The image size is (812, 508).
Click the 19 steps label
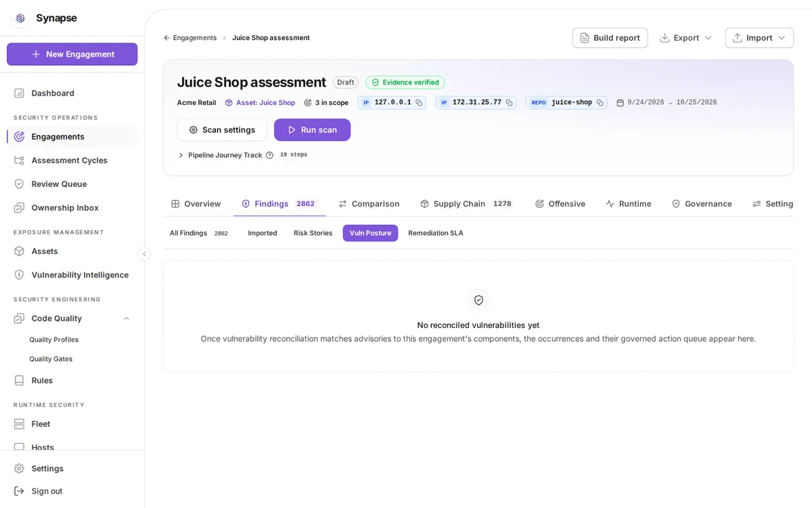[x=294, y=155]
